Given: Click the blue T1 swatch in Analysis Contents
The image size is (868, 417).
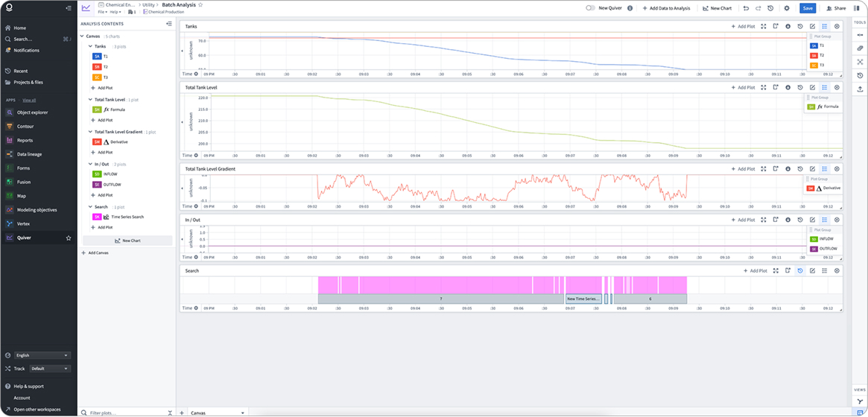Looking at the screenshot, I should [97, 57].
